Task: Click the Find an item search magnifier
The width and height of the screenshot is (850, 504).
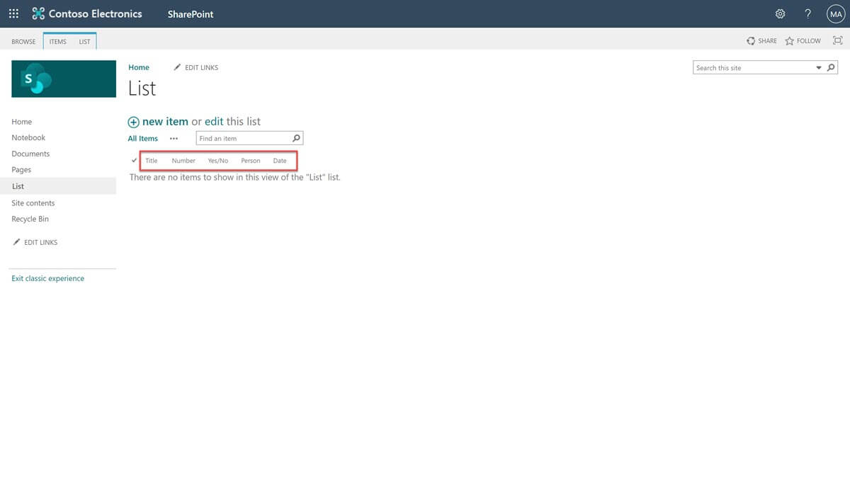Action: [x=295, y=137]
